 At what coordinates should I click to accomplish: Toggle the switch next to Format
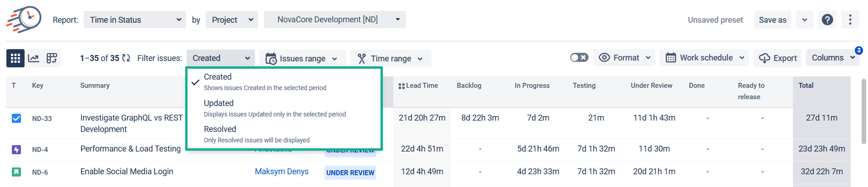579,58
